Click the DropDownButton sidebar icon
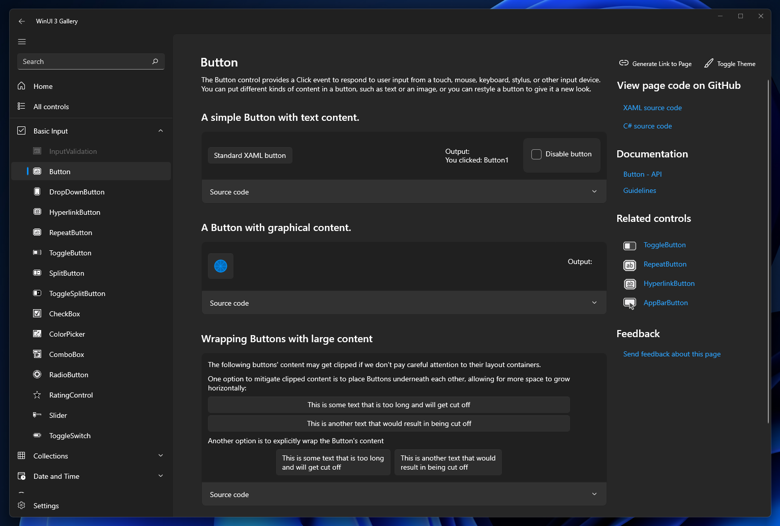The height and width of the screenshot is (526, 780). coord(37,192)
